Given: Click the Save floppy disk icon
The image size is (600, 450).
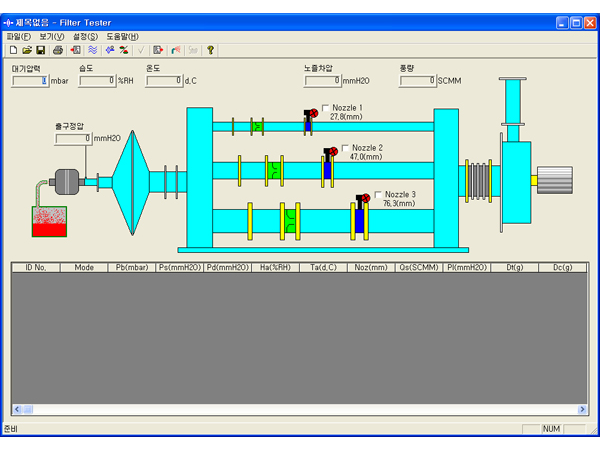Looking at the screenshot, I should pyautogui.click(x=41, y=49).
